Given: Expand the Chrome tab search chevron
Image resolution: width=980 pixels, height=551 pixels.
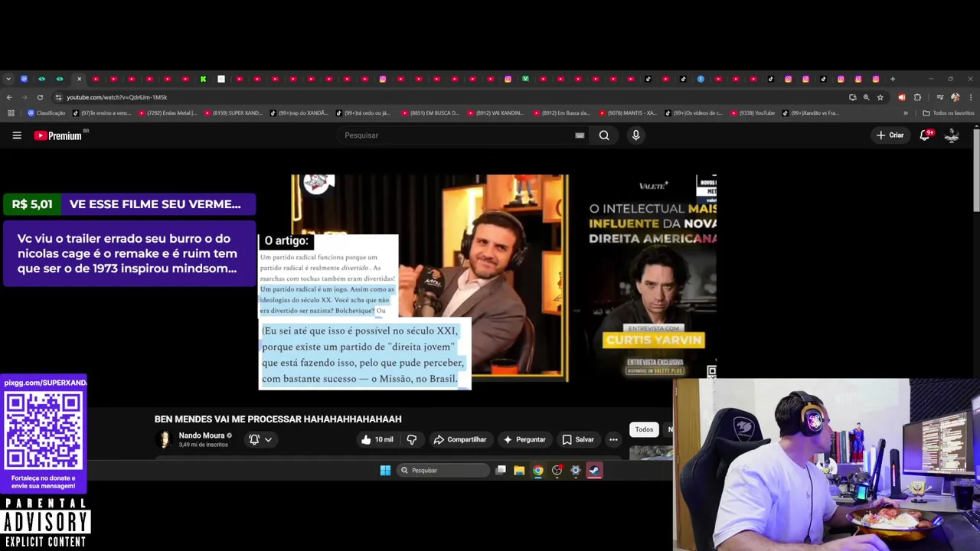Looking at the screenshot, I should (8, 79).
